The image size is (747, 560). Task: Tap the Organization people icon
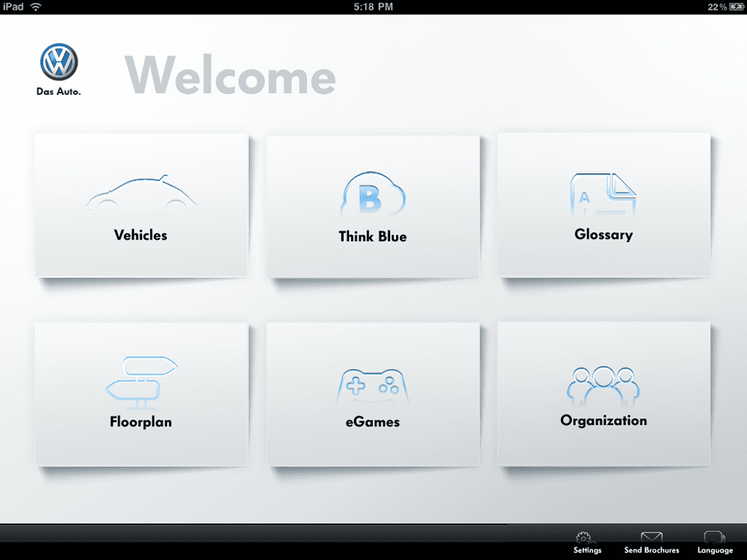pos(603,386)
